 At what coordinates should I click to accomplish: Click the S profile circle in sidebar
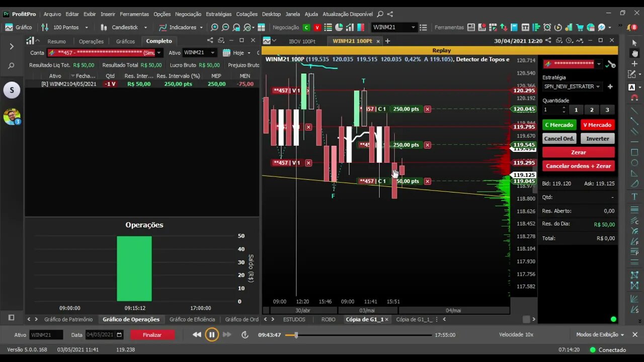point(12,90)
